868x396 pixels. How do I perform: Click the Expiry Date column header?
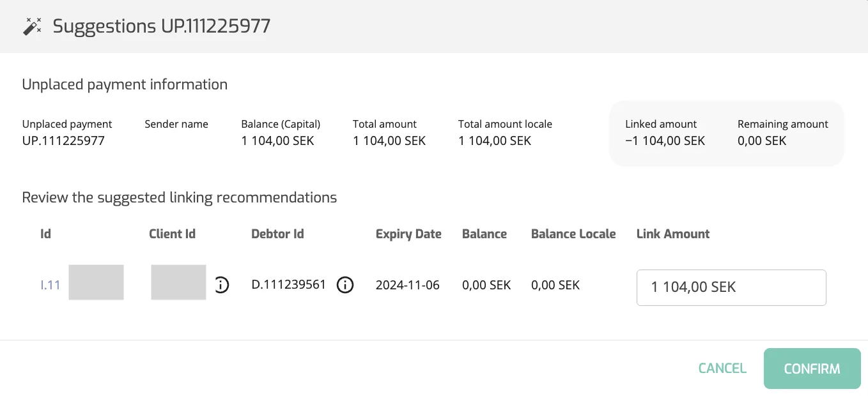point(408,234)
